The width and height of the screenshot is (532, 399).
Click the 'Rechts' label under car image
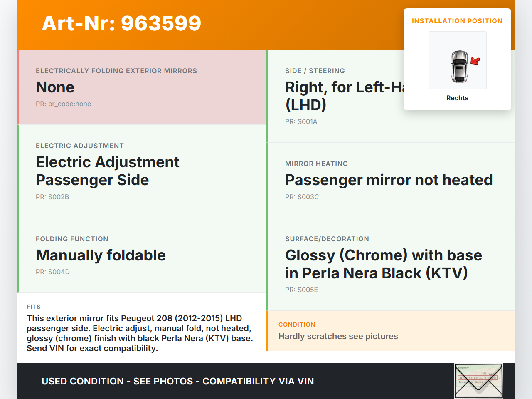(457, 98)
